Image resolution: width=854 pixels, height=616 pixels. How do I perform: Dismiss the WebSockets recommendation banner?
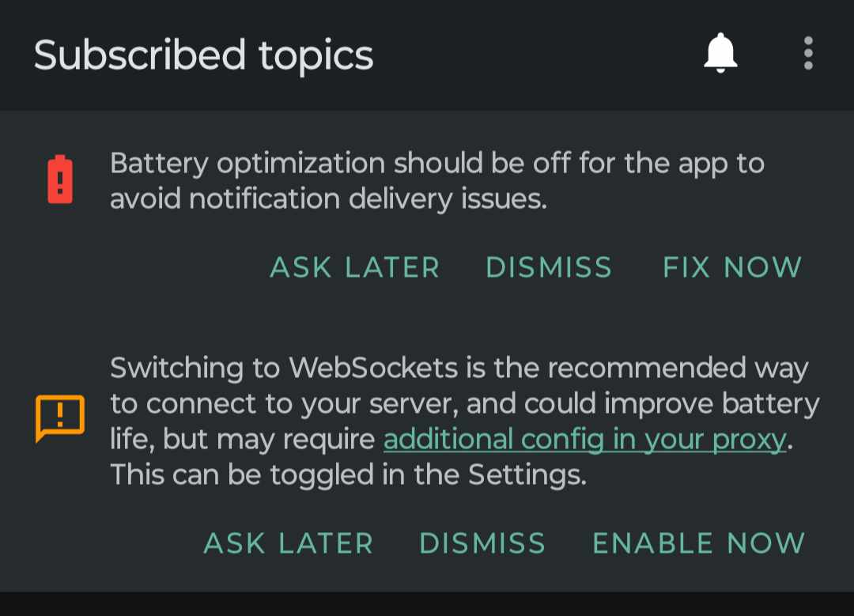[x=482, y=543]
